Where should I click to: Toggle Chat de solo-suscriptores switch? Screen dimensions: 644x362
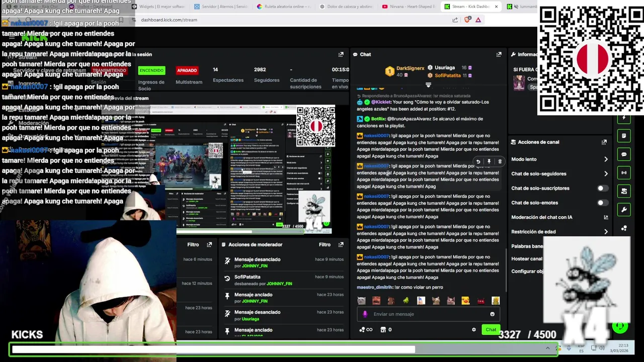pyautogui.click(x=602, y=189)
